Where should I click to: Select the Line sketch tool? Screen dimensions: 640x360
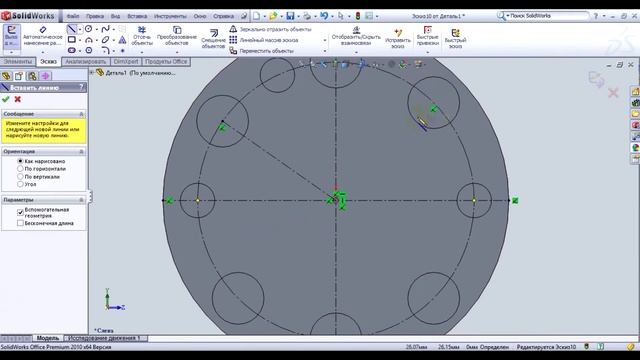point(71,29)
